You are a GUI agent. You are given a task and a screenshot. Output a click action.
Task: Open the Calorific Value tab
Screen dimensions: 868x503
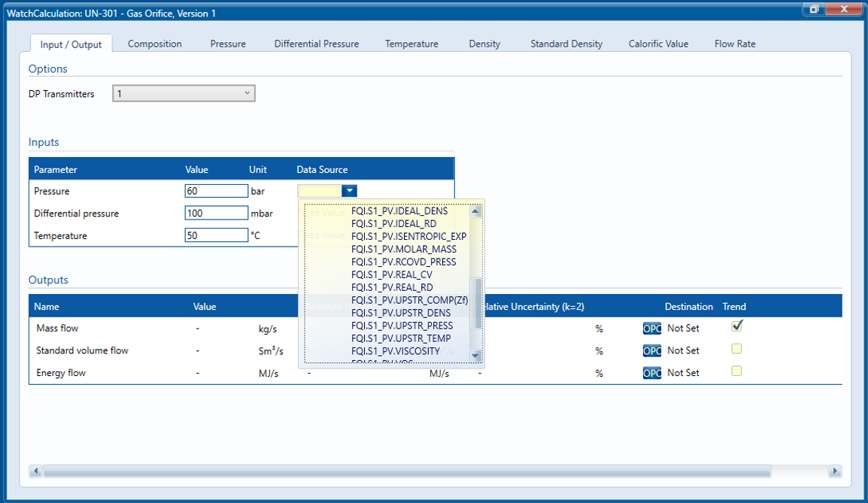pos(658,44)
